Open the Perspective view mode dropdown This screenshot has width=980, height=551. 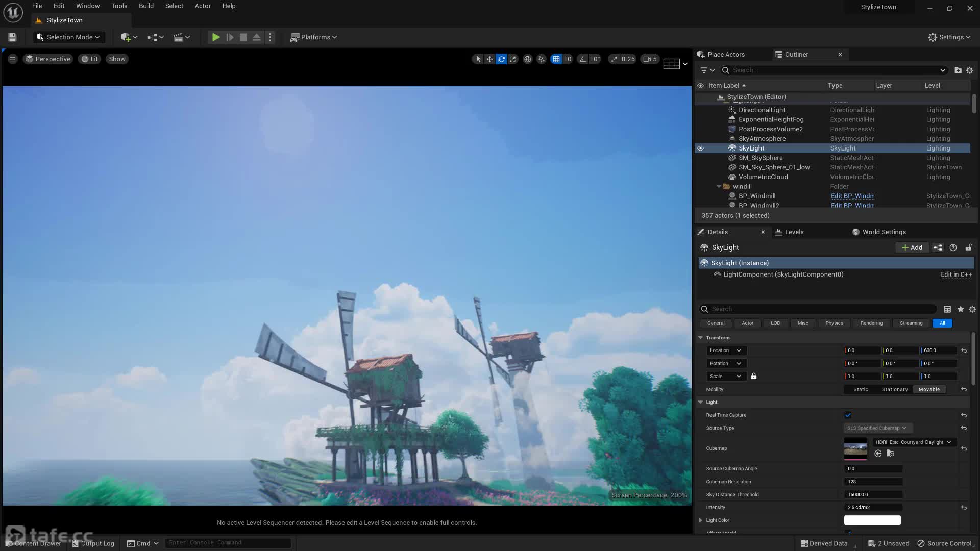click(x=48, y=59)
